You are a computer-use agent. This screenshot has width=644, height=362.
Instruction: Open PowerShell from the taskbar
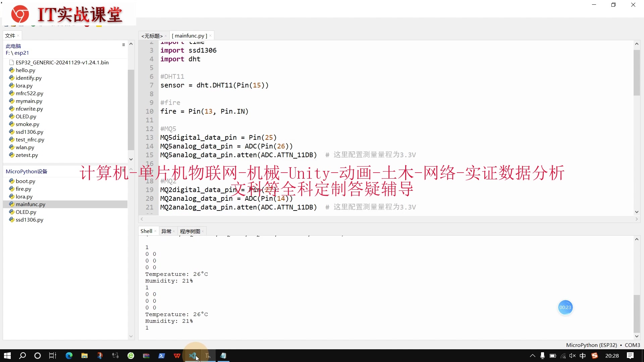coord(161,356)
